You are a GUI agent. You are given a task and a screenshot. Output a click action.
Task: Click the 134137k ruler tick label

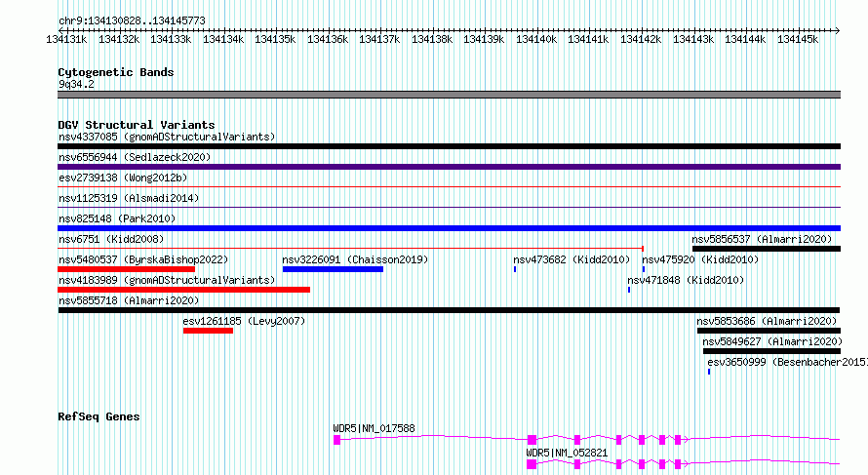pyautogui.click(x=379, y=39)
